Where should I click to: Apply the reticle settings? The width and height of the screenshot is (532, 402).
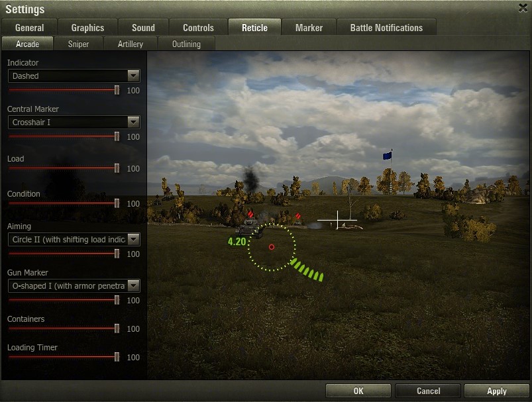tap(497, 391)
